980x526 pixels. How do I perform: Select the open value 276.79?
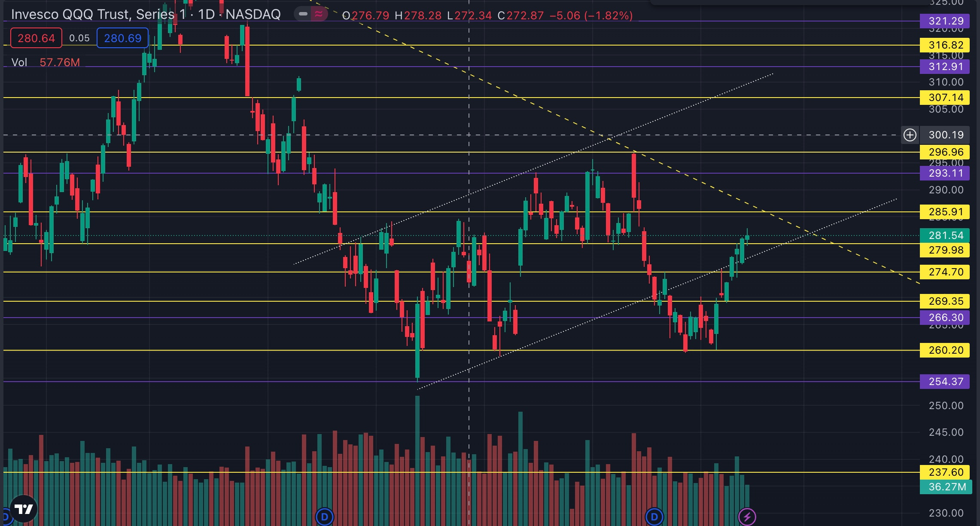coord(370,16)
